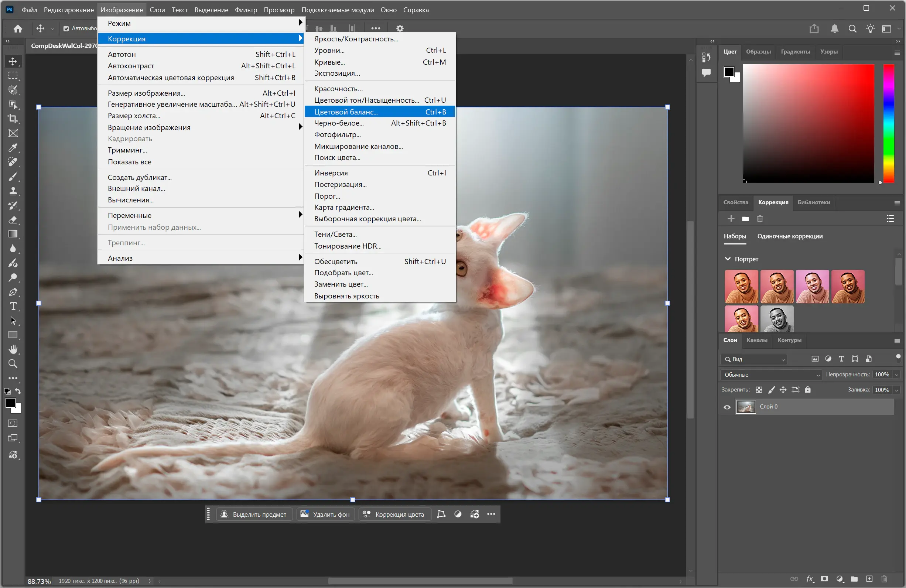Viewport: 906px width, 588px height.
Task: Select the Eyedropper tool
Action: (13, 148)
